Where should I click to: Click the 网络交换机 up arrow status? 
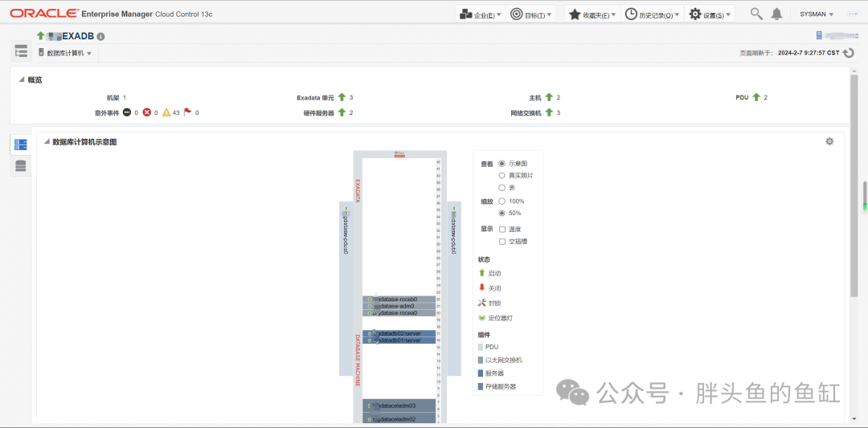click(549, 112)
